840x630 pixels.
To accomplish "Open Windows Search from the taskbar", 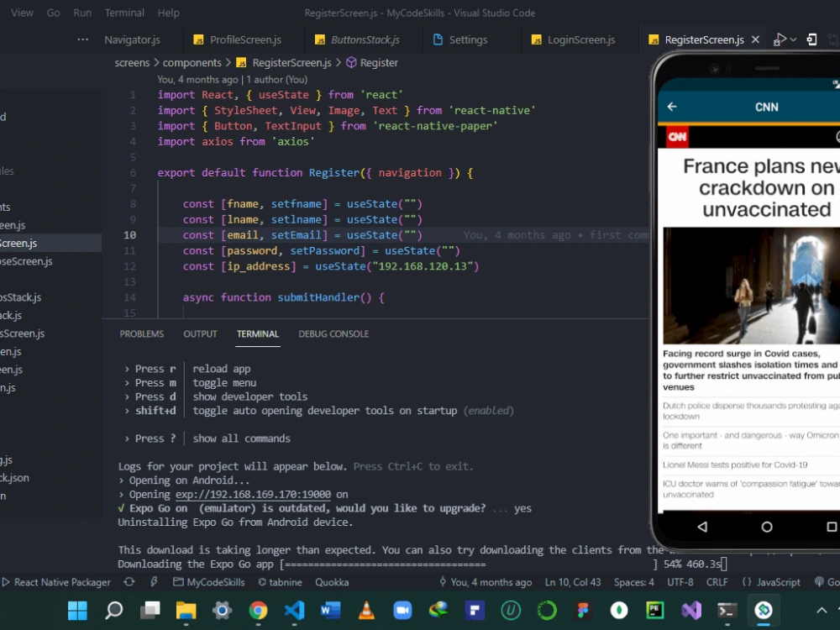I will (113, 610).
